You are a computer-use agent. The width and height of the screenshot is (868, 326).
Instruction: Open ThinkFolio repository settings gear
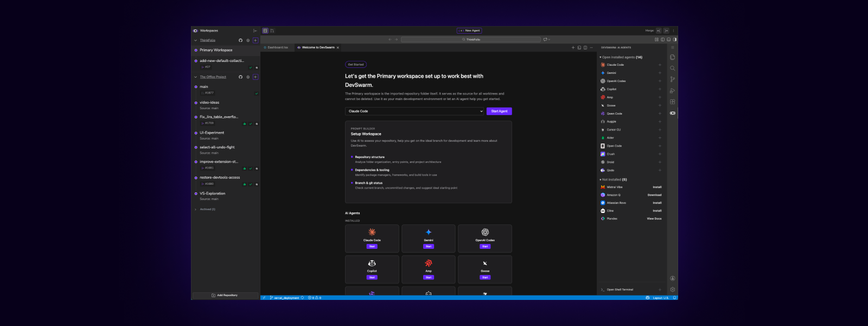(248, 40)
